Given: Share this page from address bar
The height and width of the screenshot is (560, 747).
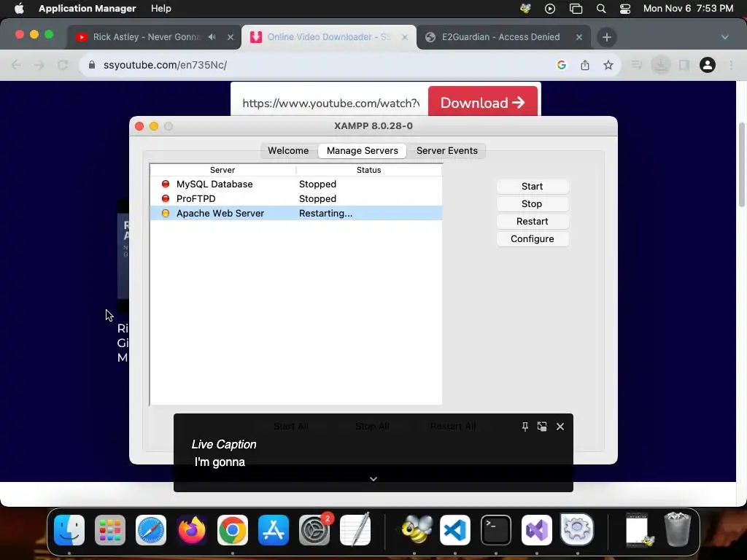Looking at the screenshot, I should click(x=585, y=65).
